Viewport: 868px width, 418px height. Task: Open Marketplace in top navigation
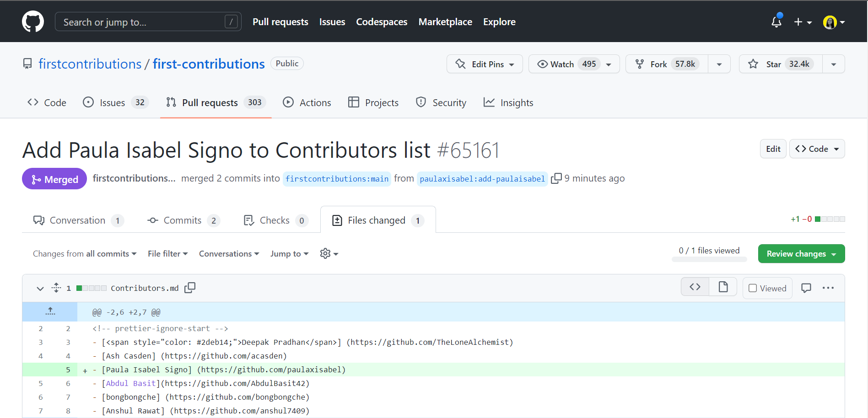click(x=445, y=21)
